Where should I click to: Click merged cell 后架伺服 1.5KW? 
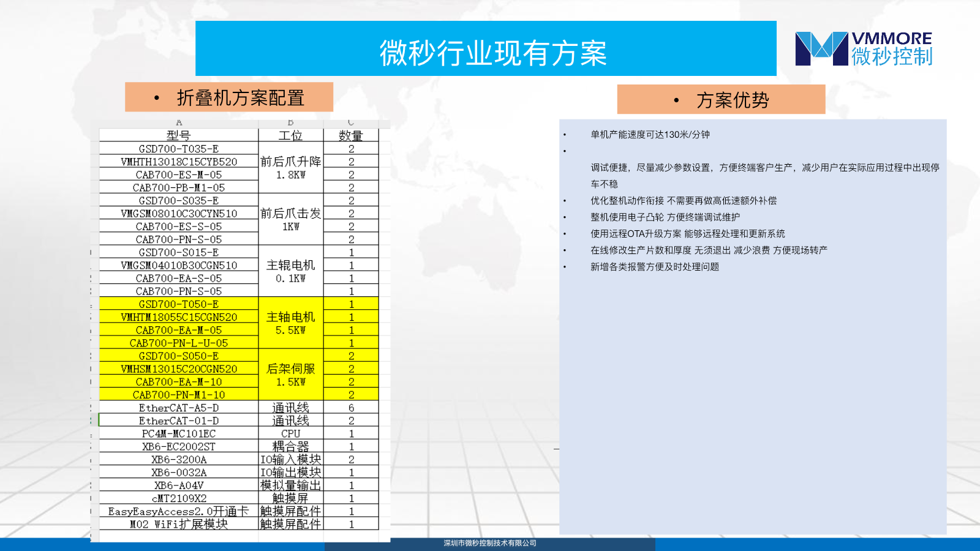coord(291,375)
